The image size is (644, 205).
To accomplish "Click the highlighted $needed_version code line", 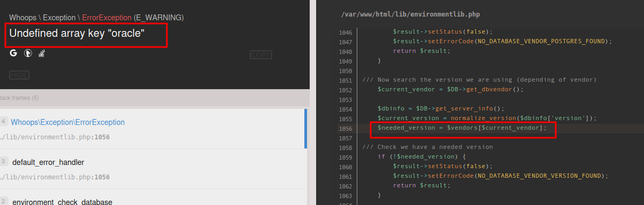I will 462,128.
